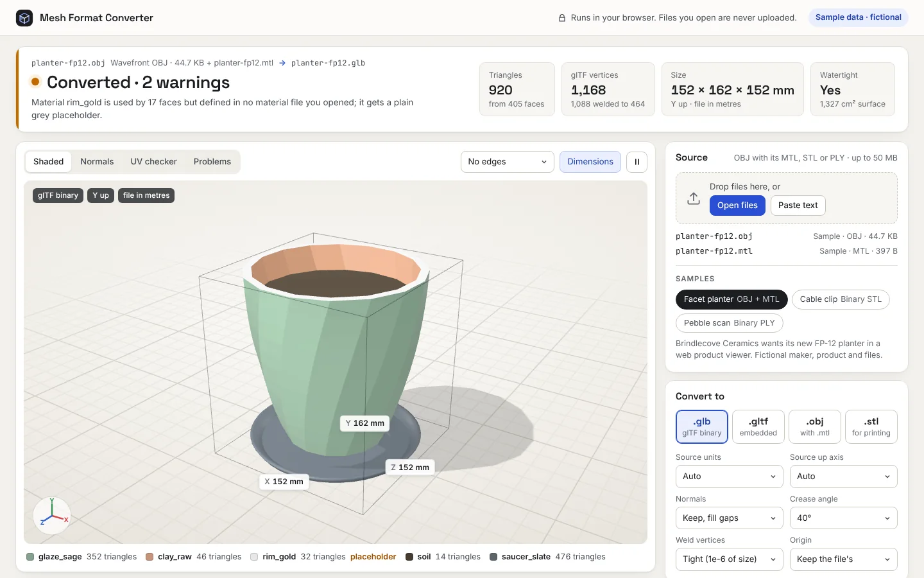Image resolution: width=924 pixels, height=578 pixels.
Task: Load the Pebble scan Binary PLY sample
Action: click(730, 323)
